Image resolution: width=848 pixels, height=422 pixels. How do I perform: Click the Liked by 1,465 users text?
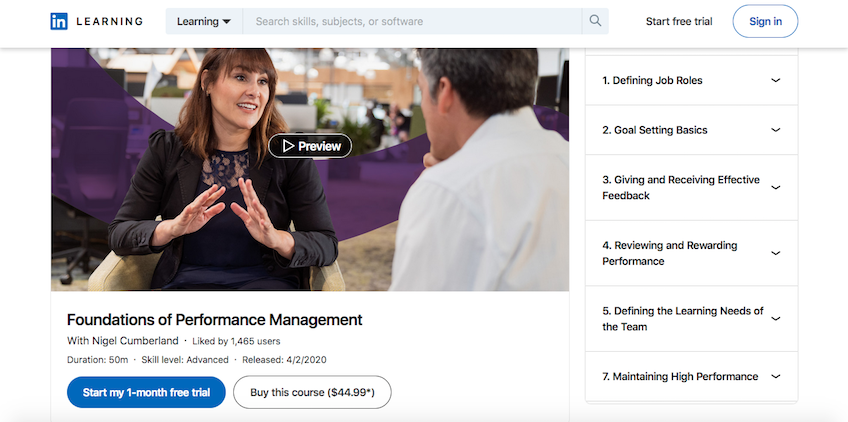point(236,341)
